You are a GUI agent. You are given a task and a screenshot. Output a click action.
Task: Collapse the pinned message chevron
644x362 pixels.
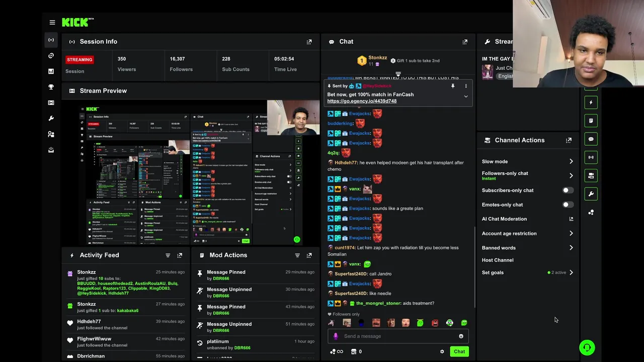click(x=466, y=97)
